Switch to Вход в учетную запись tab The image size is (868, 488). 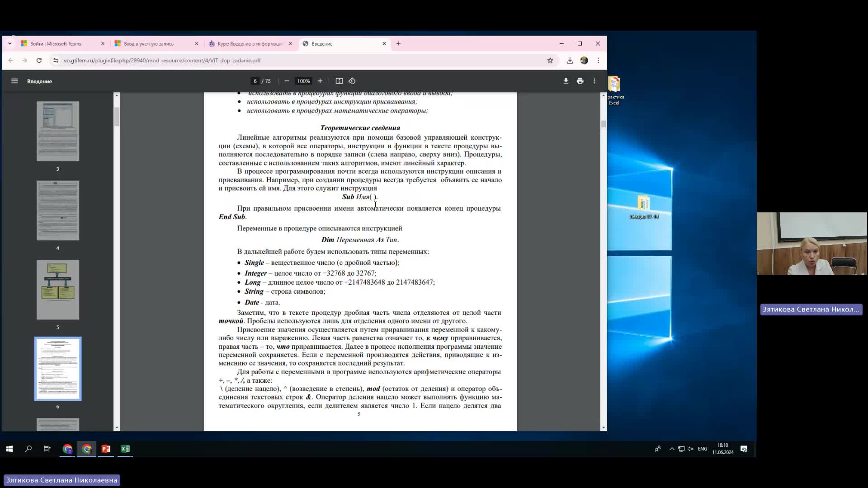coord(156,43)
